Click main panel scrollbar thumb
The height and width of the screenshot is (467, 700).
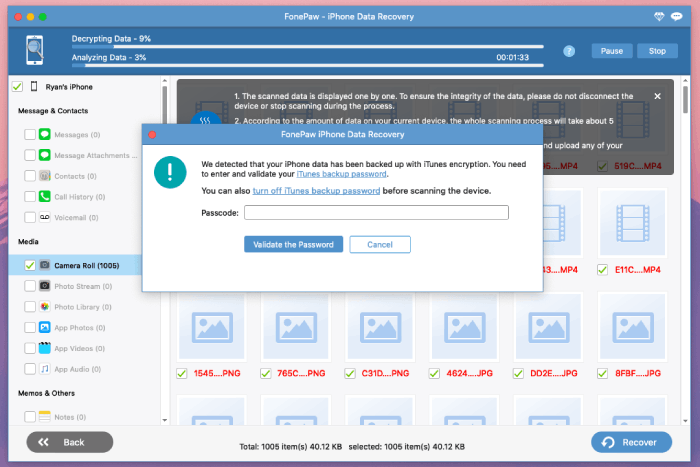pos(685,100)
